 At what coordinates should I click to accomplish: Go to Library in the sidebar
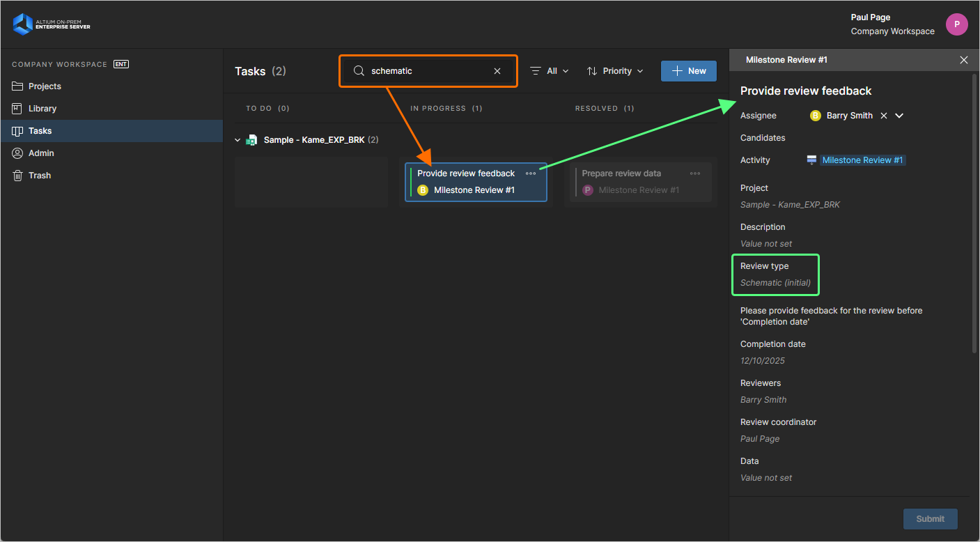(42, 109)
